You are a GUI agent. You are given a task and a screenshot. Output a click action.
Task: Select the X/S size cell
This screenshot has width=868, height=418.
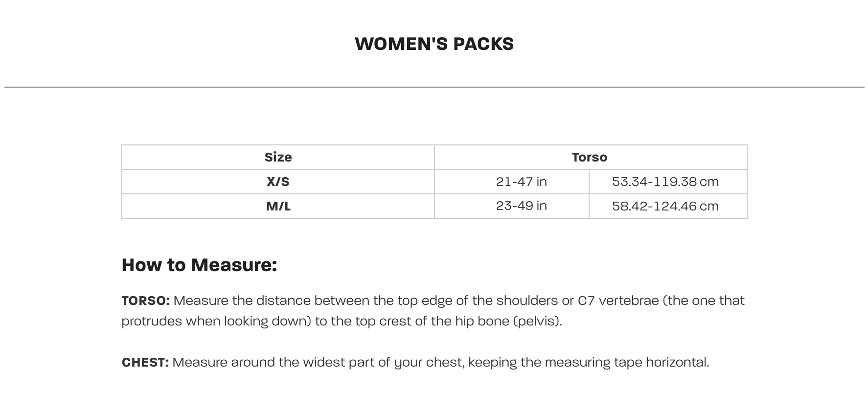pyautogui.click(x=278, y=182)
